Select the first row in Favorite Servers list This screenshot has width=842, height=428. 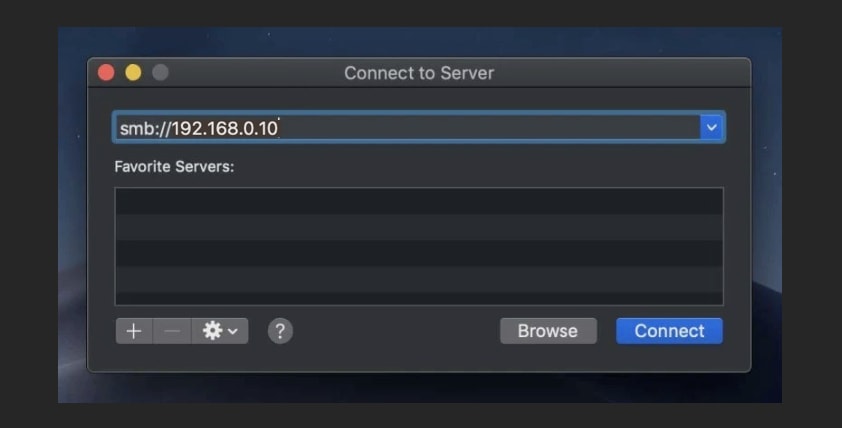click(x=418, y=200)
